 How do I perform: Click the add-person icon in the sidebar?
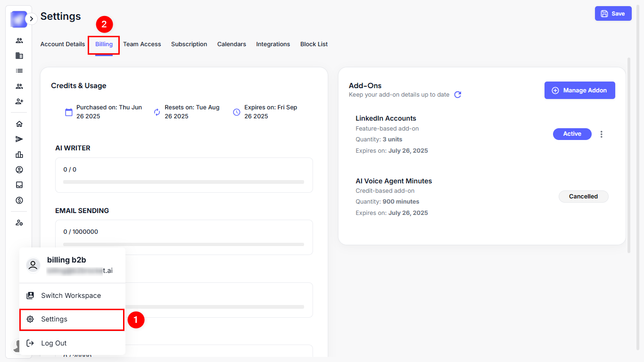[x=19, y=101]
